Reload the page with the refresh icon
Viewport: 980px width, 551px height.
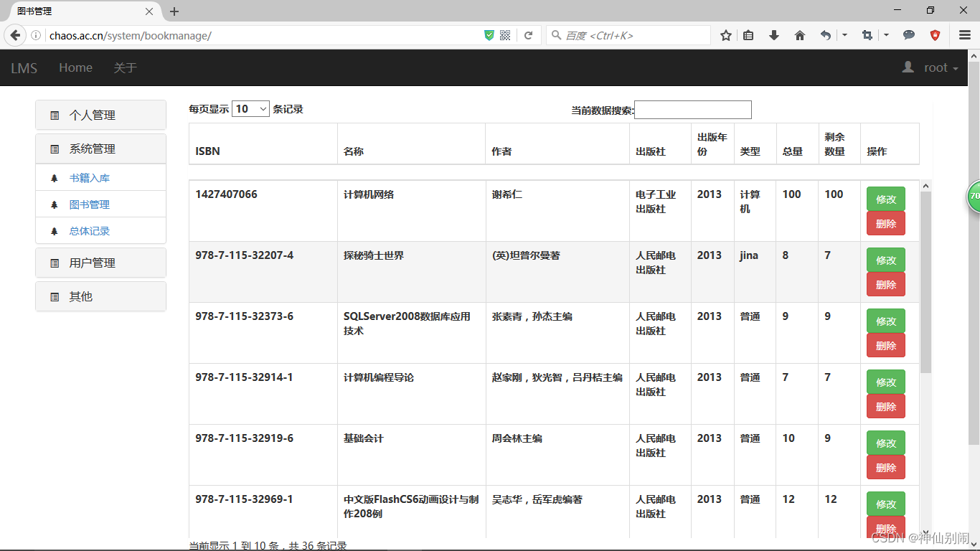(x=529, y=35)
